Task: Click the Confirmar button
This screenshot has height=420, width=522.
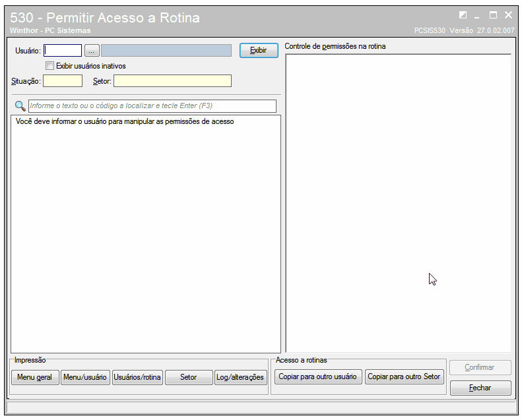Action: click(x=480, y=367)
